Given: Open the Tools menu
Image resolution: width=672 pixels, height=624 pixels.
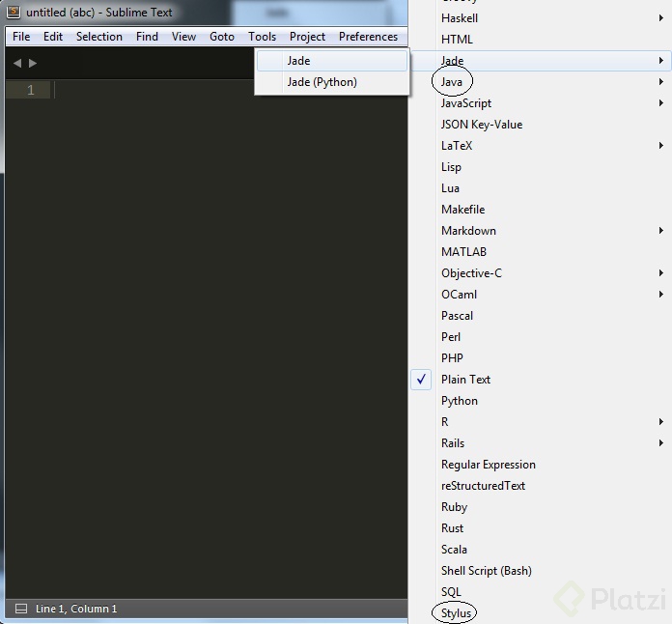Looking at the screenshot, I should (262, 37).
